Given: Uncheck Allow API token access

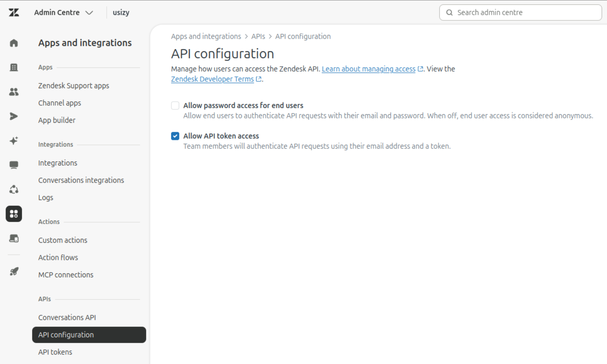Looking at the screenshot, I should 175,136.
